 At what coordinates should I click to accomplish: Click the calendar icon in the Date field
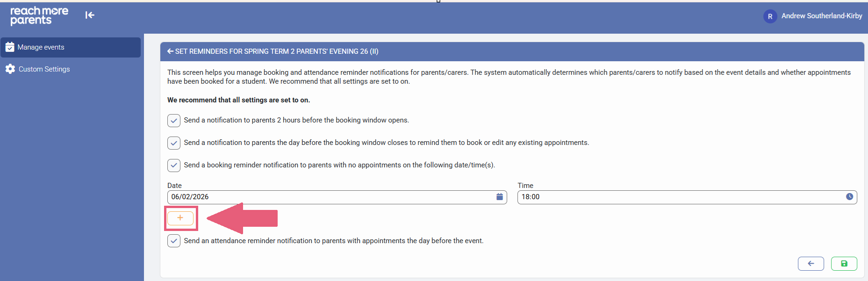499,197
